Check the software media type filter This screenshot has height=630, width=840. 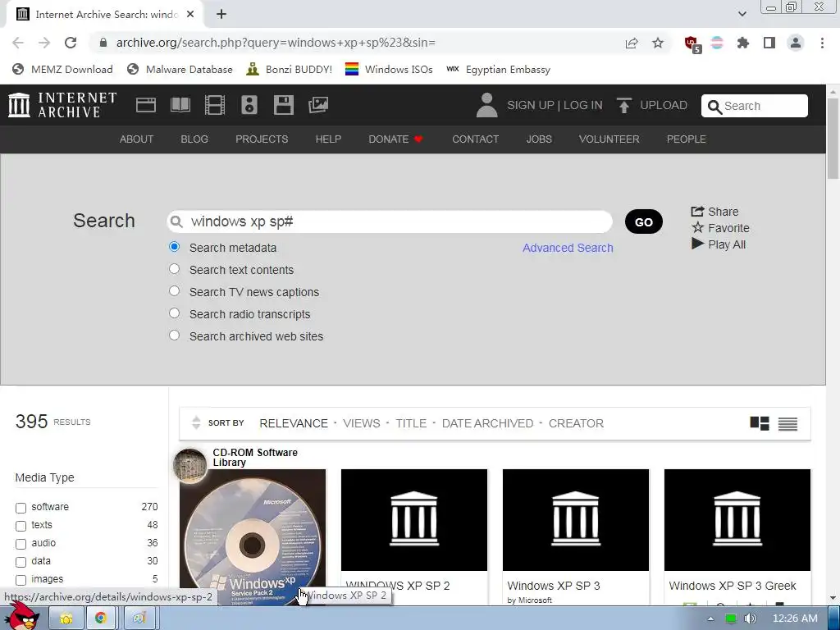(21, 508)
